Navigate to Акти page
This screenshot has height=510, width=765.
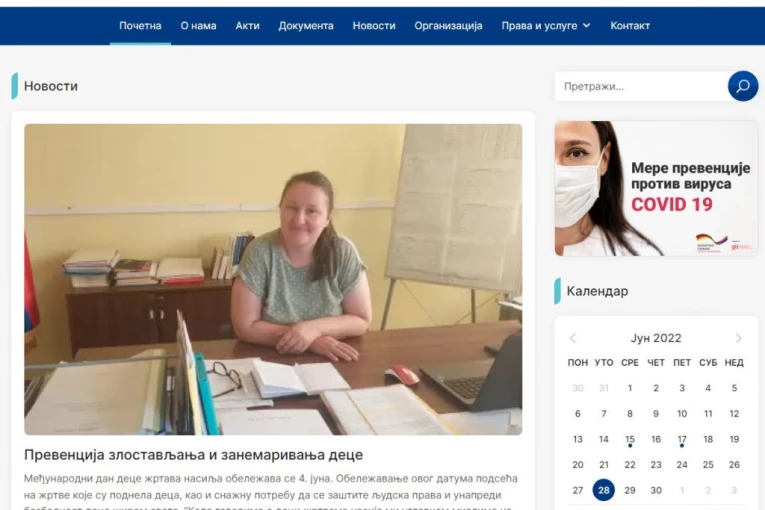247,26
